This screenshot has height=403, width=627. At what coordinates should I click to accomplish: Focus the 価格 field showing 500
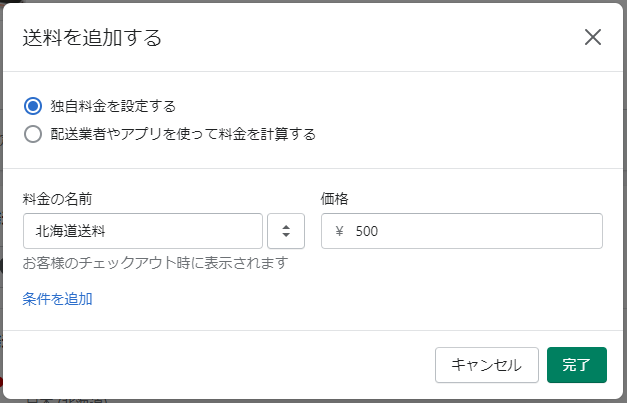coord(462,231)
